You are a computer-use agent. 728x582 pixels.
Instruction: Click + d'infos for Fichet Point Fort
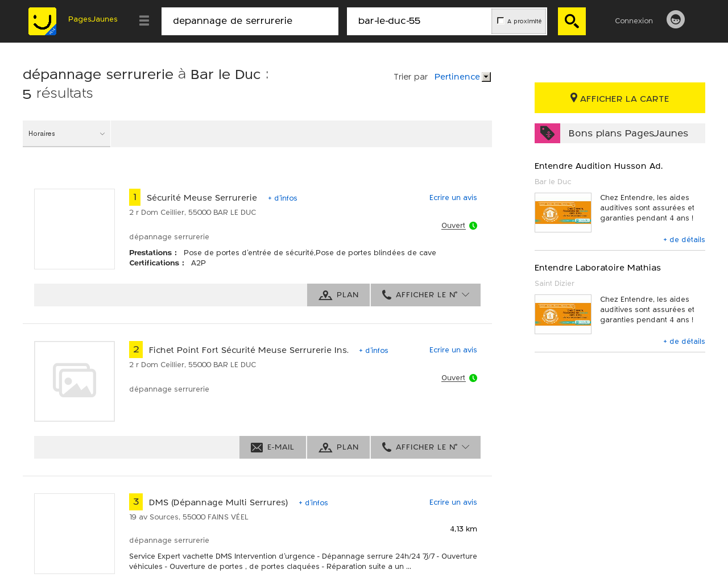point(374,351)
